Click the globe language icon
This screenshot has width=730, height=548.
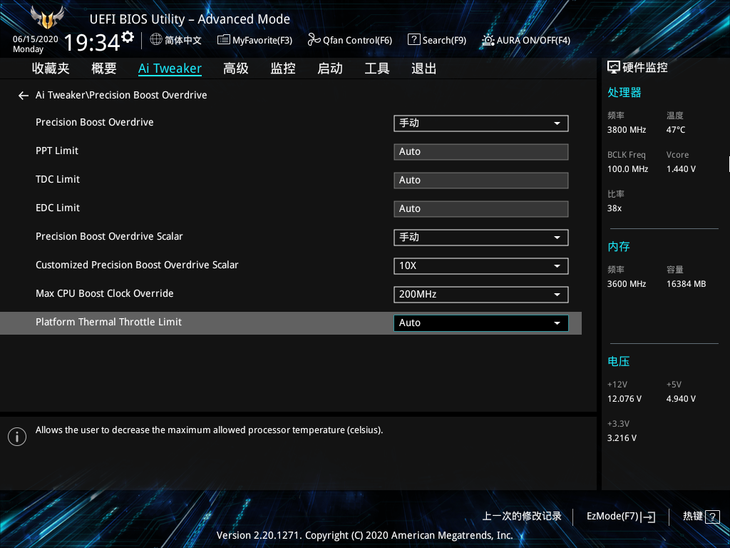pos(156,40)
